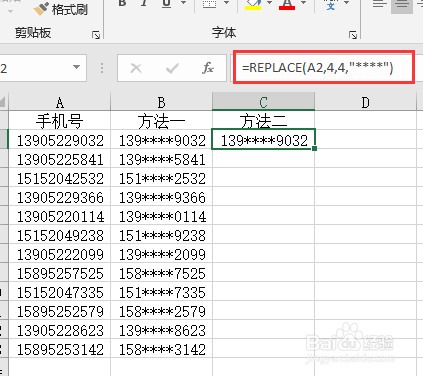Toggle italic I formatting
423x376 pixels.
pos(144,3)
